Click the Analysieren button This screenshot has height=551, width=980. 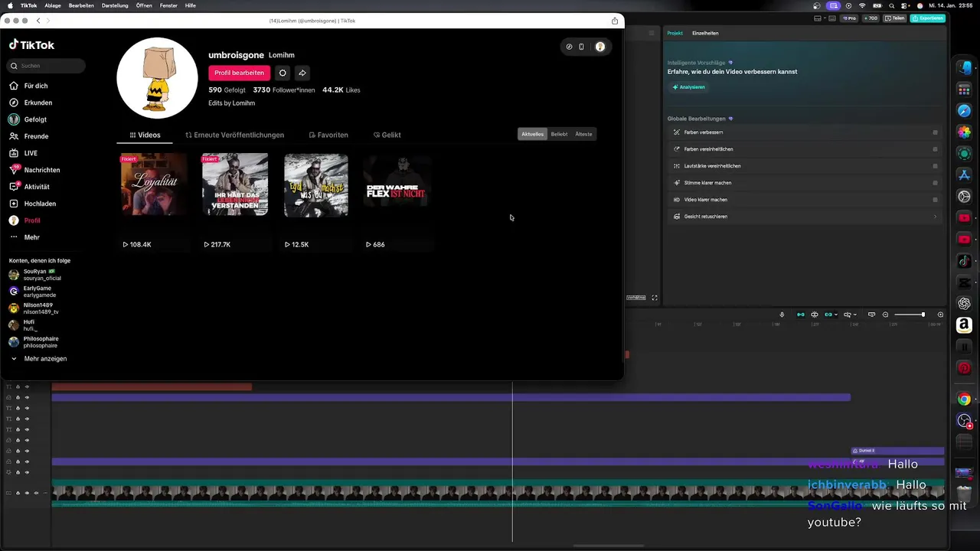[x=688, y=87]
